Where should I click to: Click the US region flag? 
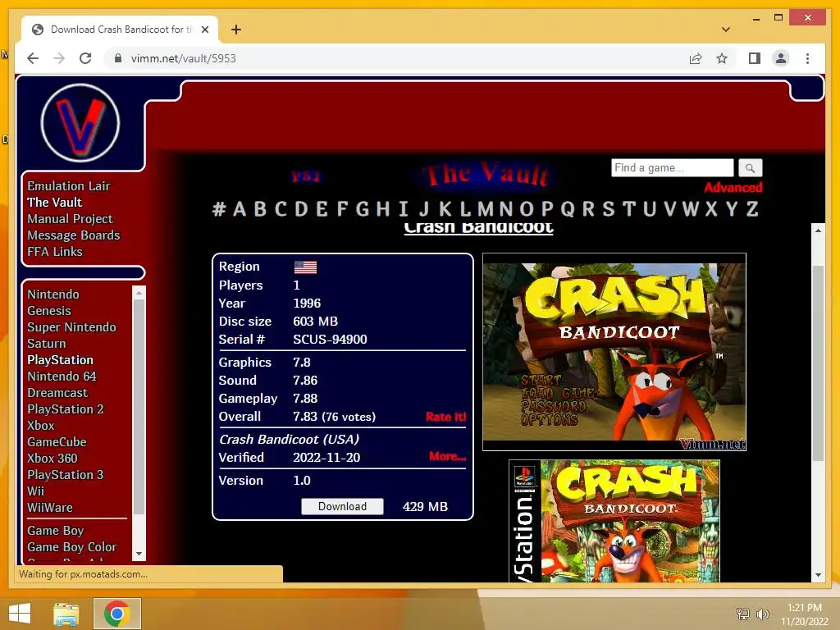[305, 267]
